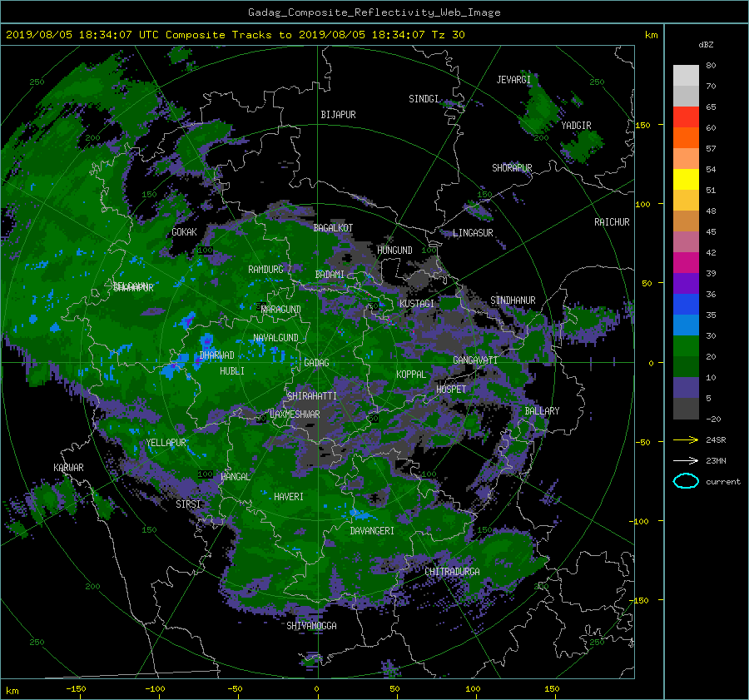Click the KOPPAL city label
This screenshot has width=749, height=700.
411,374
